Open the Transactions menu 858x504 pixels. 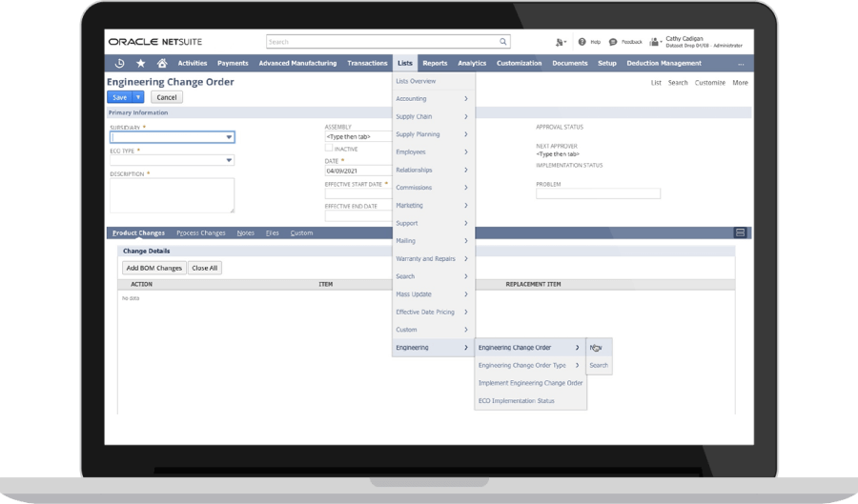pos(367,64)
